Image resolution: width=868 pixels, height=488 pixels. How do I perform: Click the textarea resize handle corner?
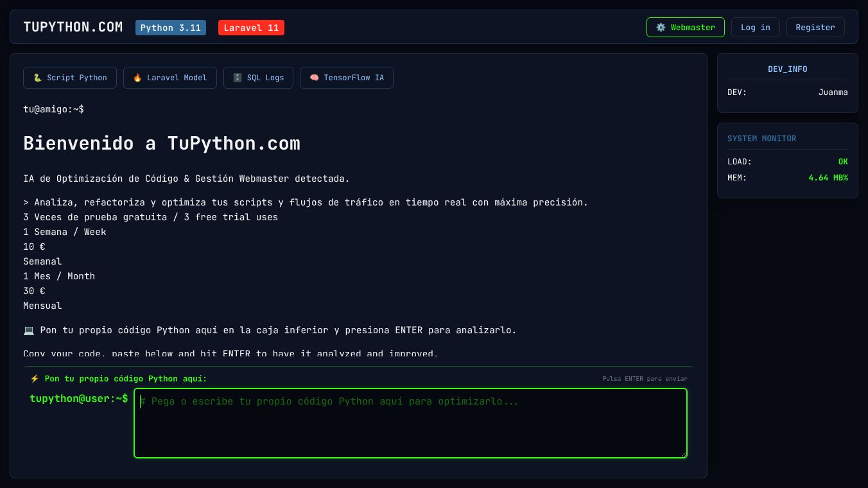(x=683, y=454)
